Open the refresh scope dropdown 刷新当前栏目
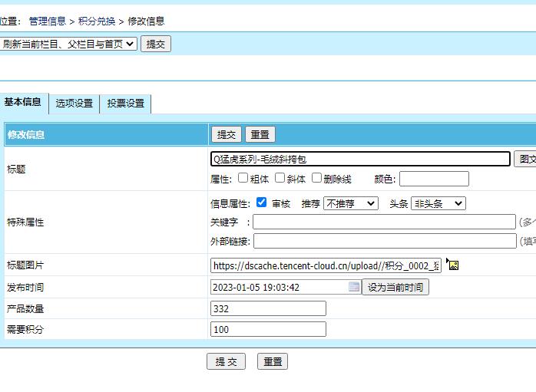The image size is (536, 392). [x=68, y=44]
